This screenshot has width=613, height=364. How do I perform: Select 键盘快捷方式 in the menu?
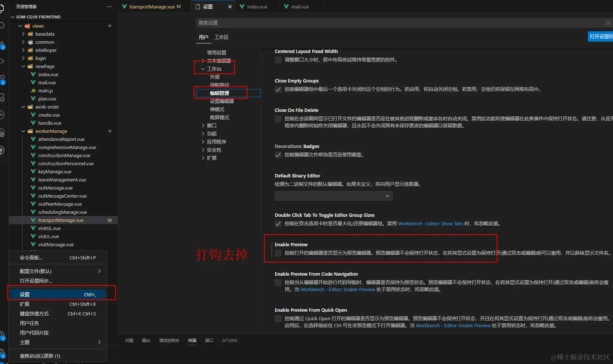click(58, 314)
